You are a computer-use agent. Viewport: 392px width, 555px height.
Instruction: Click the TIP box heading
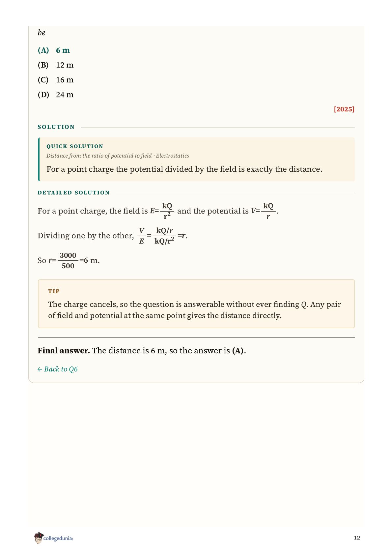tap(54, 291)
